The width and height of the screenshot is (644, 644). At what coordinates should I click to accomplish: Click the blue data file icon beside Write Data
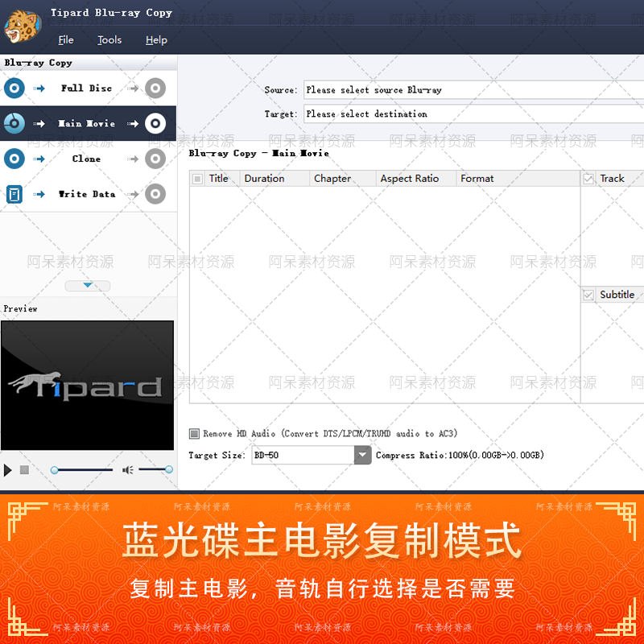coord(14,194)
